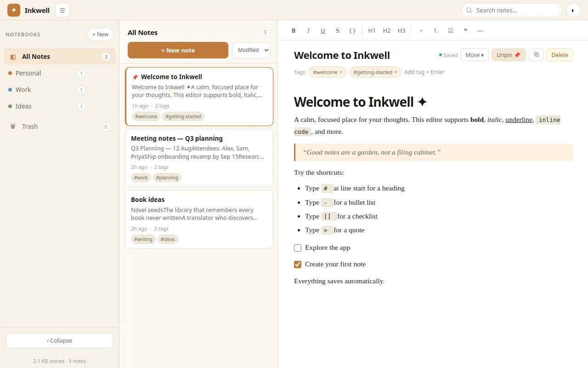Set heading level H2

point(387,31)
